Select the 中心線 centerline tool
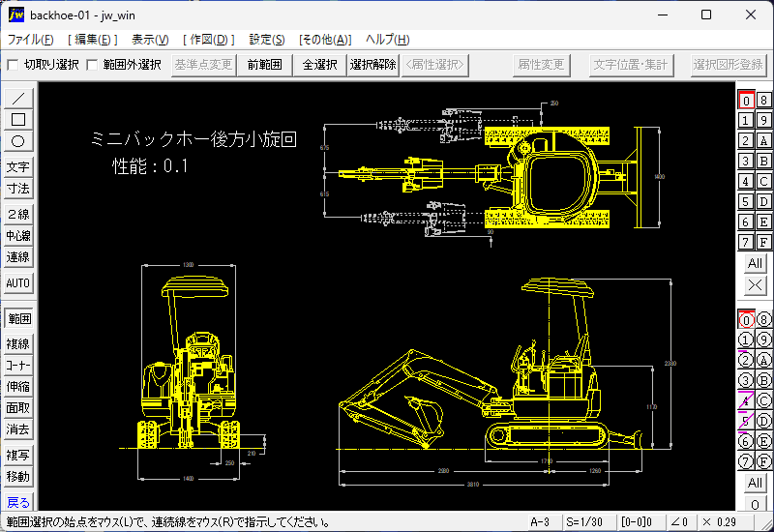Image resolution: width=774 pixels, height=532 pixels. pos(18,236)
